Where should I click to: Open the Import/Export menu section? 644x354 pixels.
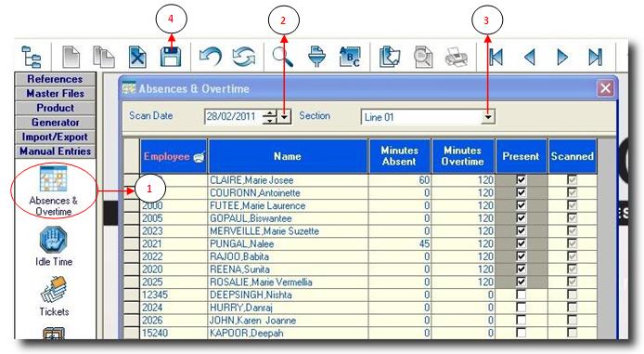coord(55,137)
